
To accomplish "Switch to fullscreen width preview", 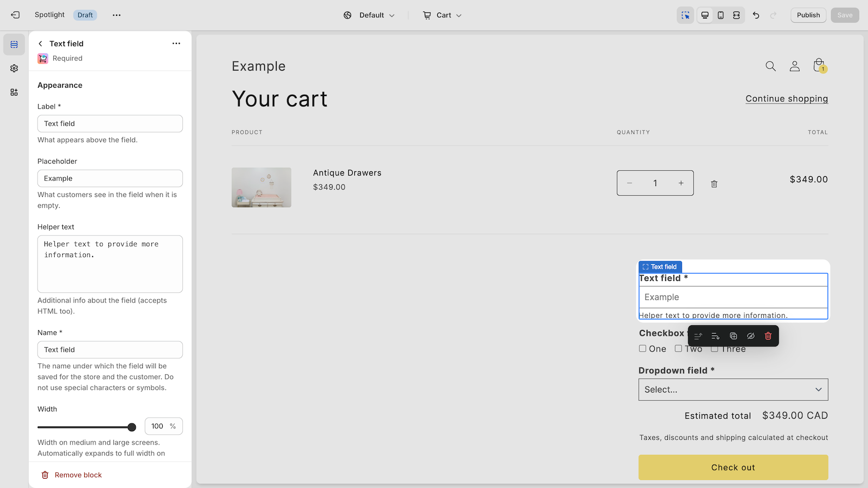I will tap(736, 15).
